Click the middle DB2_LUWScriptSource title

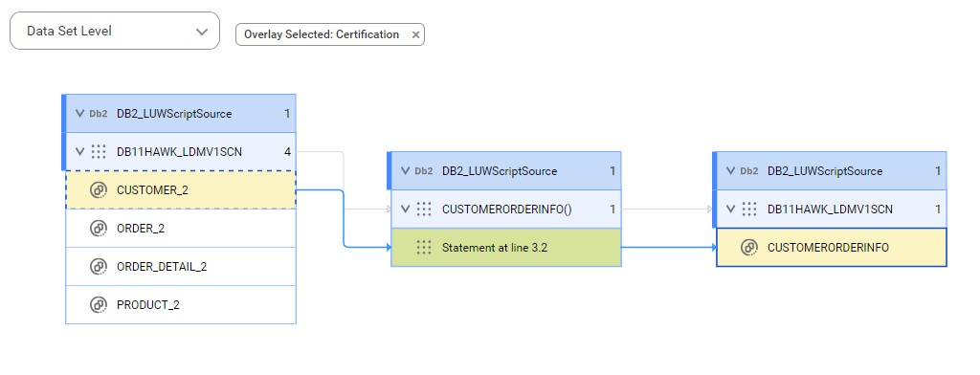[x=500, y=171]
